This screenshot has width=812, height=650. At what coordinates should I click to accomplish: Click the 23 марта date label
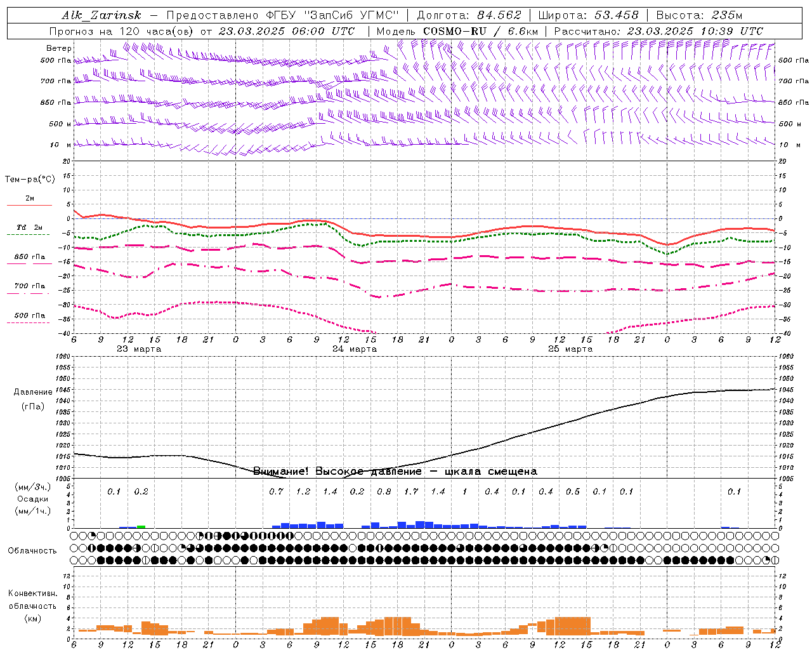point(139,349)
